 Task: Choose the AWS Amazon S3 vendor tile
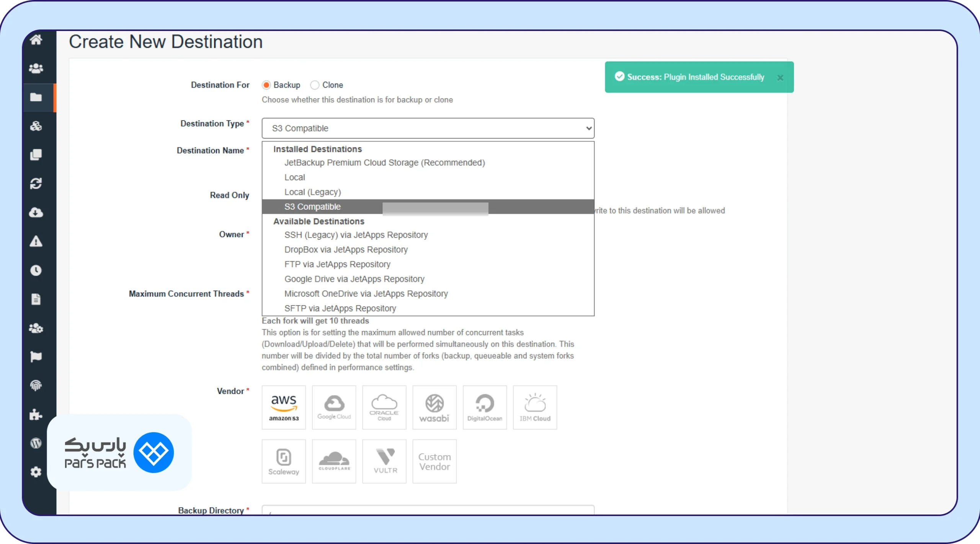[284, 407]
